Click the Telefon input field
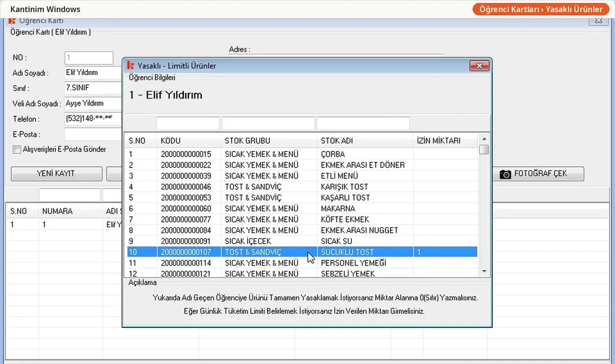Image resolution: width=615 pixels, height=364 pixels. [93, 119]
